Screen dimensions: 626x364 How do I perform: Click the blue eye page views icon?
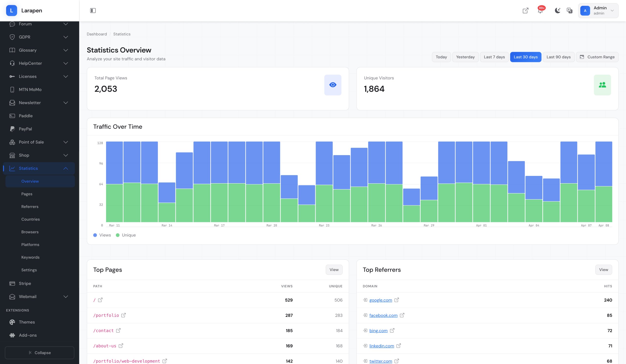click(x=333, y=85)
